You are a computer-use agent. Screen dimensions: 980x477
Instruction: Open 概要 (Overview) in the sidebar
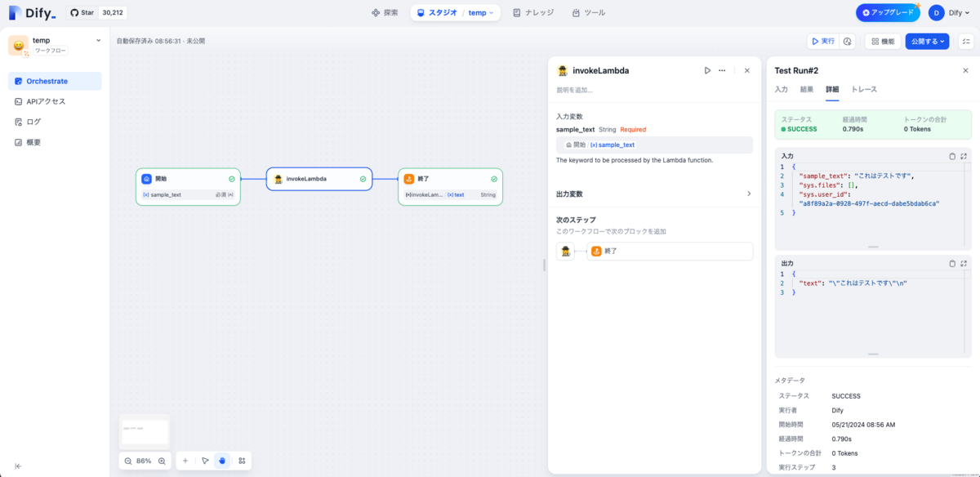(x=55, y=142)
